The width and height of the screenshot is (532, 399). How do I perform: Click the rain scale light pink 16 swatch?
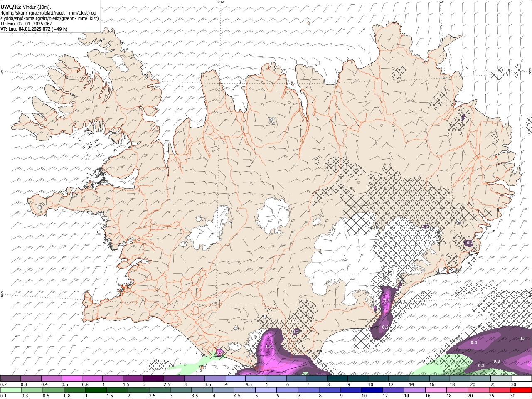[436, 390]
